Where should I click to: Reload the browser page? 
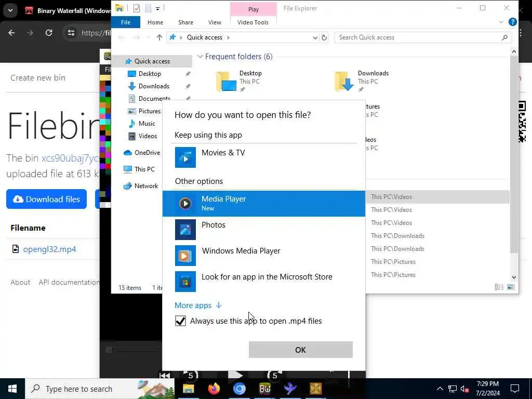pyautogui.click(x=49, y=33)
